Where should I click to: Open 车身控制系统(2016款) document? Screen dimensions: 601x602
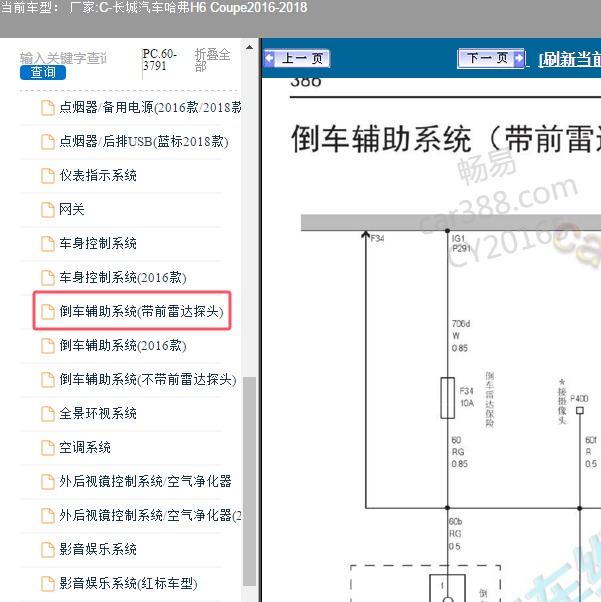click(x=123, y=277)
